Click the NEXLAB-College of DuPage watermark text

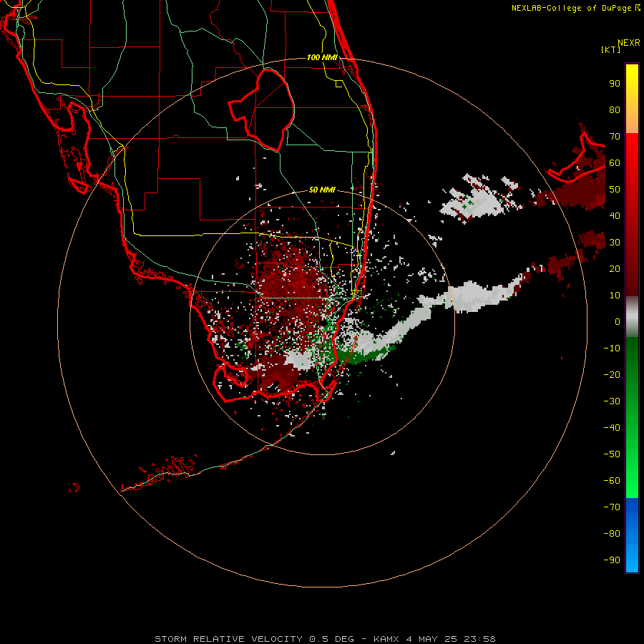coord(575,8)
